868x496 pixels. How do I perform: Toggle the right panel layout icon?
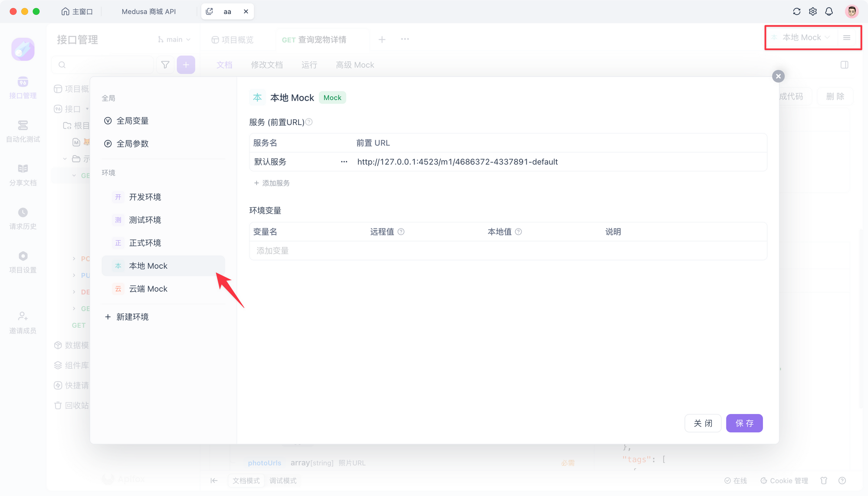click(x=844, y=65)
